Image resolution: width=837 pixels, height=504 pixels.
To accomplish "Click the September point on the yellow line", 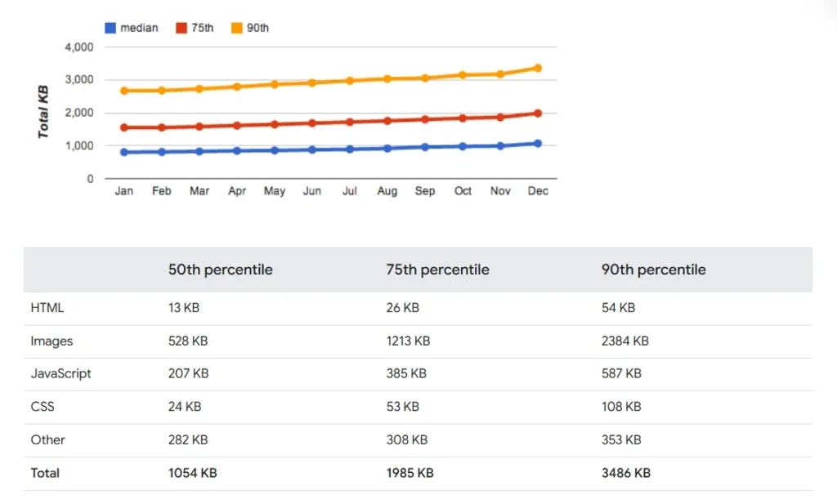I will point(424,76).
